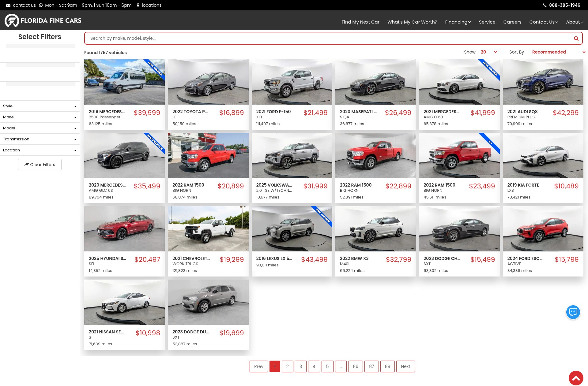Open the 2022 Toyota Prius LE photo
This screenshot has height=386, width=588.
click(x=208, y=82)
